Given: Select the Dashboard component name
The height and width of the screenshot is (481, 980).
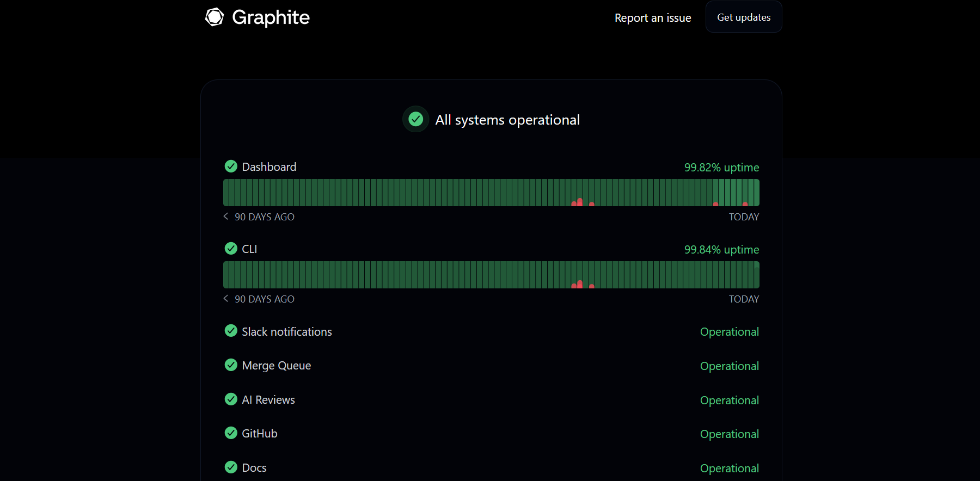Looking at the screenshot, I should coord(269,167).
